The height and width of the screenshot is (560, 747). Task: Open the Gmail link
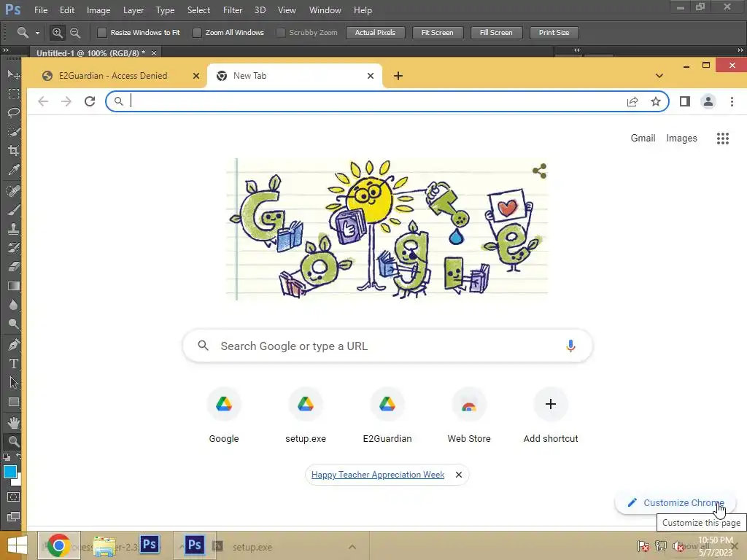643,138
